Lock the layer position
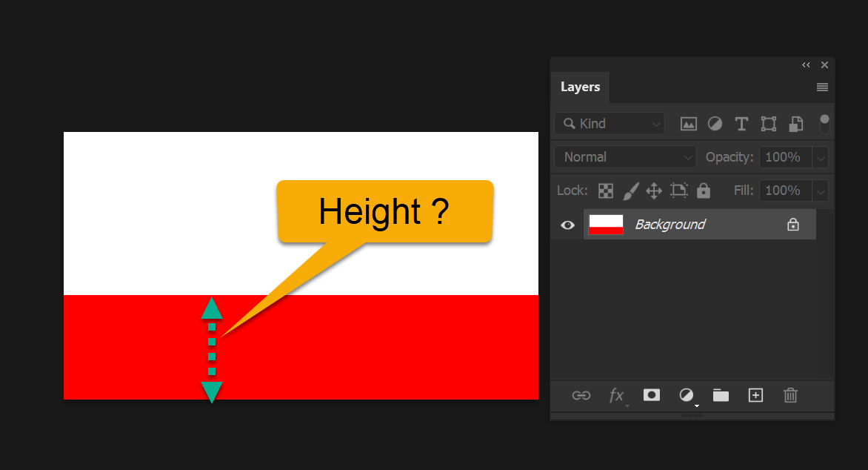The width and height of the screenshot is (868, 470). pos(654,191)
